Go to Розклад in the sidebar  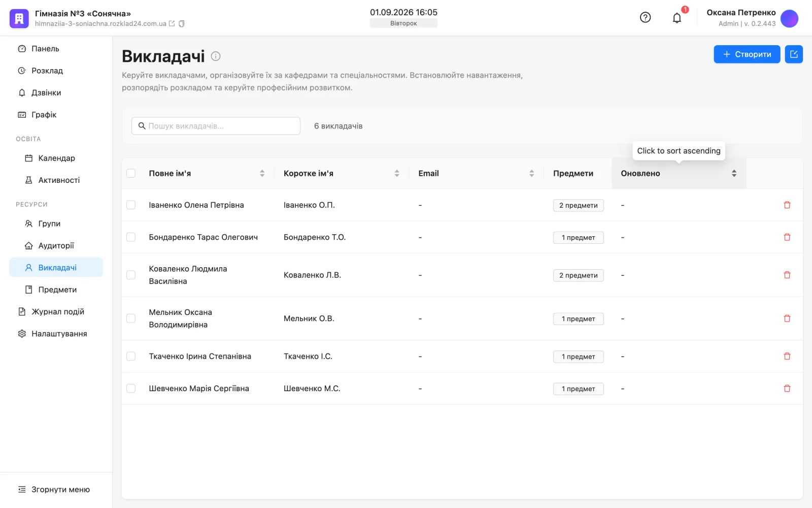pyautogui.click(x=56, y=71)
